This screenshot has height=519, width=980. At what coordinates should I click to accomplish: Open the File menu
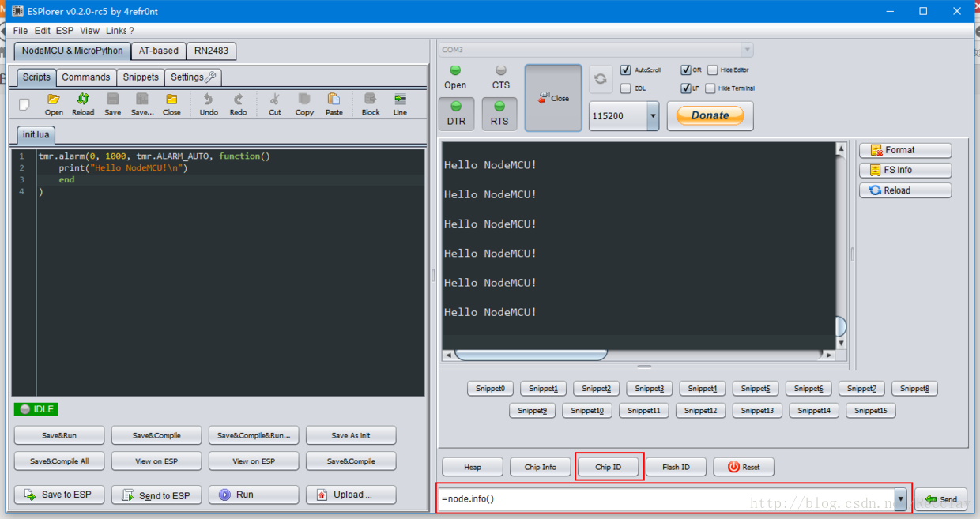pos(21,31)
